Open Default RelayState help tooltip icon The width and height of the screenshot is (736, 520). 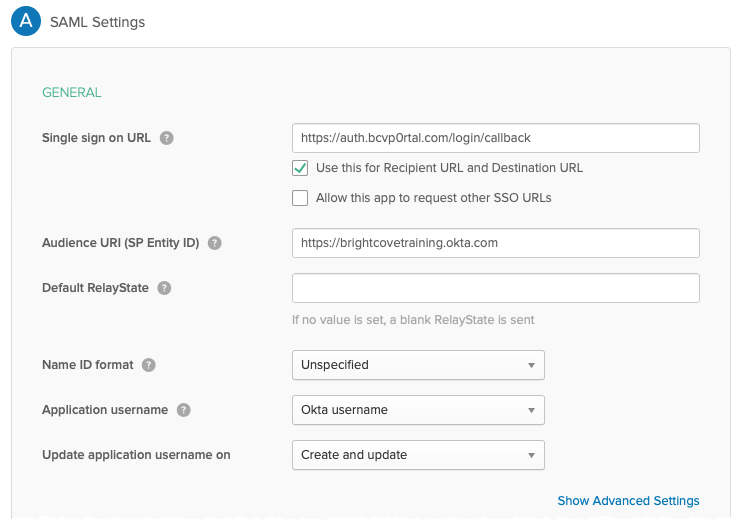(x=164, y=288)
